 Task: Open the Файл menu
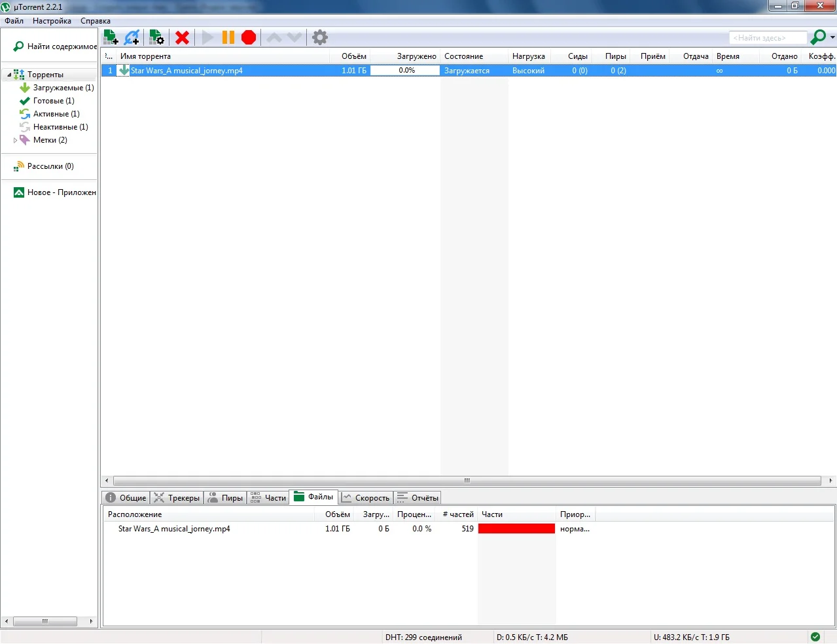pos(14,21)
